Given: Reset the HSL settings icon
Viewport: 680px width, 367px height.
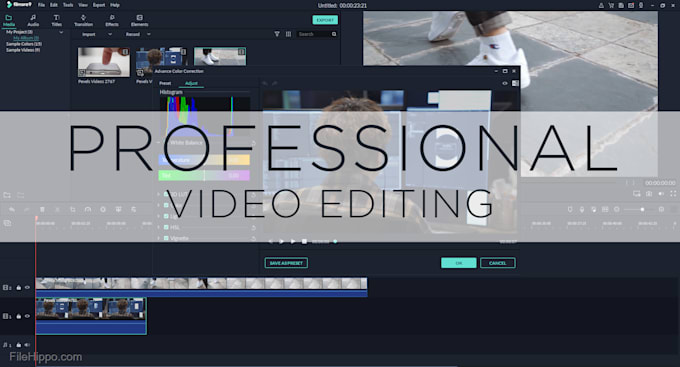Looking at the screenshot, I should (253, 227).
